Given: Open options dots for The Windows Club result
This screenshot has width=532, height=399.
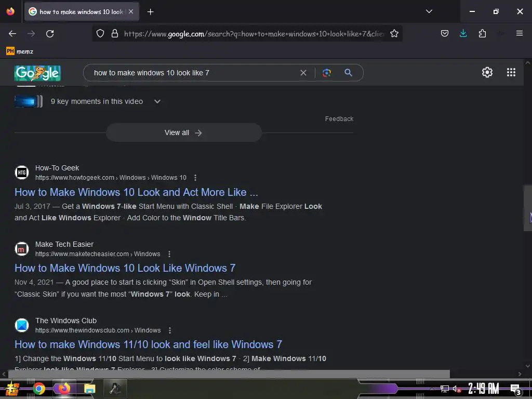Looking at the screenshot, I should point(170,330).
